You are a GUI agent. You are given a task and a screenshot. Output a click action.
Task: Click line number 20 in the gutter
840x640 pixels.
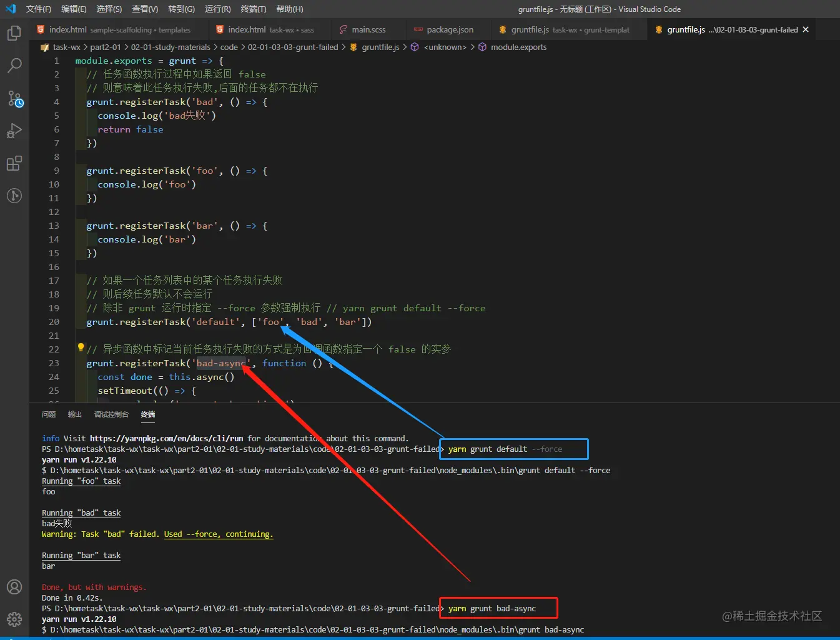point(54,322)
